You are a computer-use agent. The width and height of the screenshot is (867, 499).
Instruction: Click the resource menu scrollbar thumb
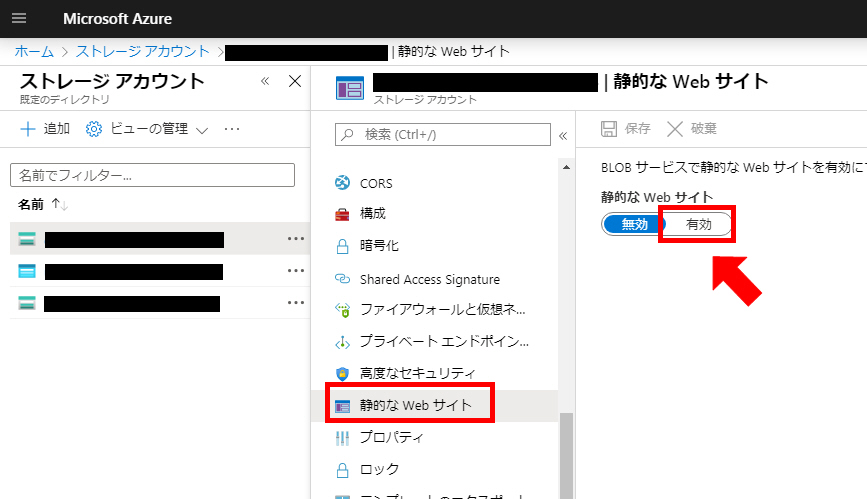pos(566,456)
